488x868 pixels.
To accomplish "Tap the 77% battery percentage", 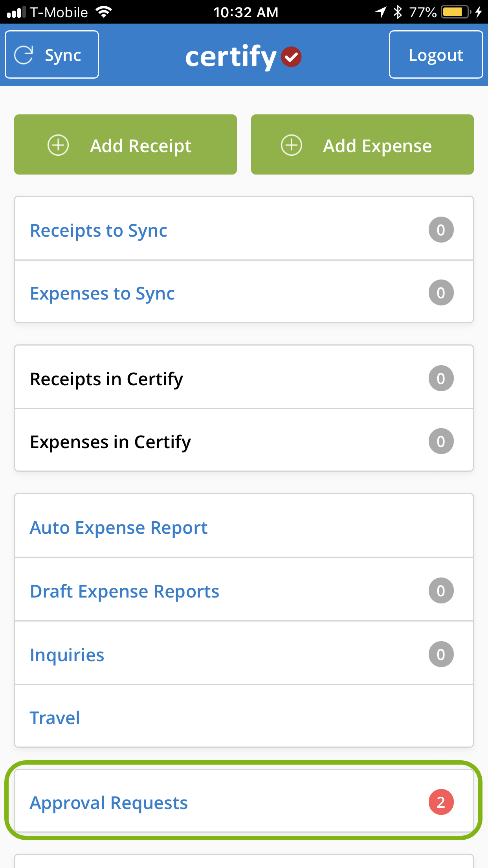I will click(423, 12).
